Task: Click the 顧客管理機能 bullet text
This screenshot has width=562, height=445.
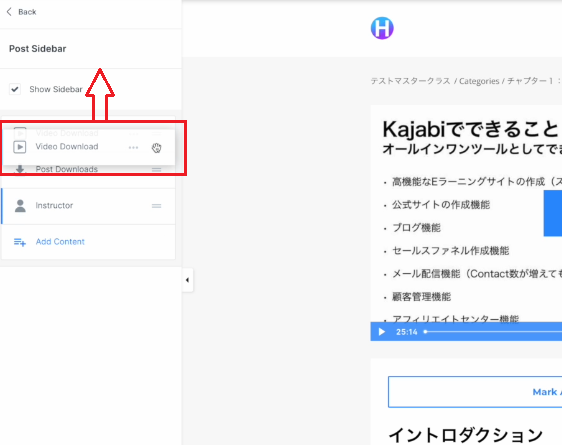Action: 421,297
